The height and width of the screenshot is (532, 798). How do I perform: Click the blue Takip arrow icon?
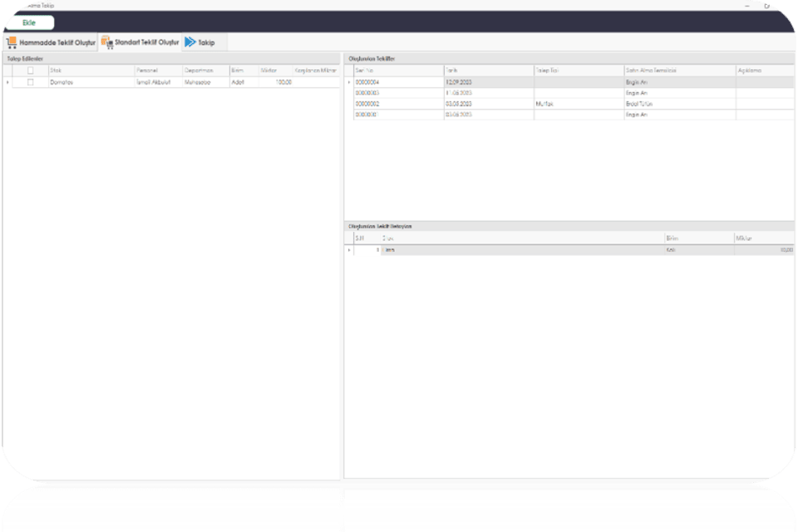point(190,42)
